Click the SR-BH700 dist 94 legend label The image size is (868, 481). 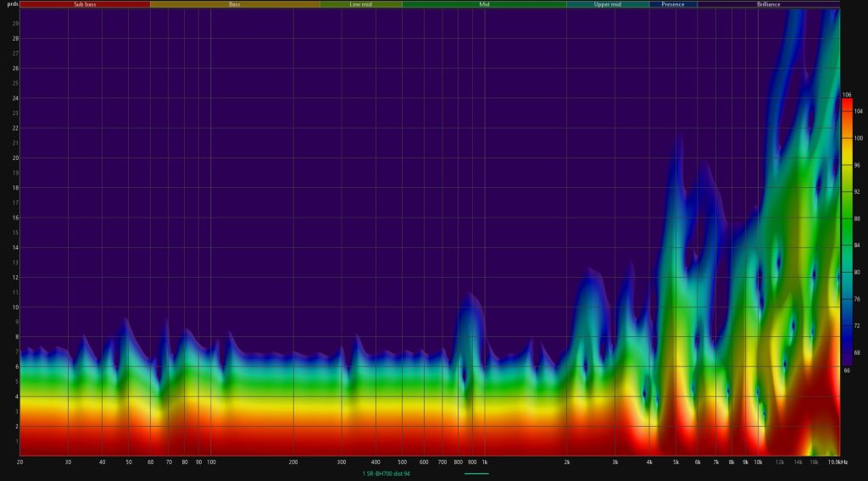[386, 473]
